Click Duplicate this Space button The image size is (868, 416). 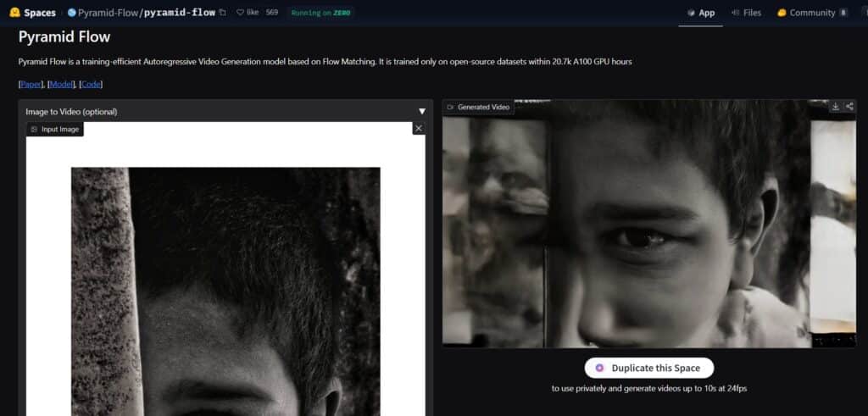[648, 368]
